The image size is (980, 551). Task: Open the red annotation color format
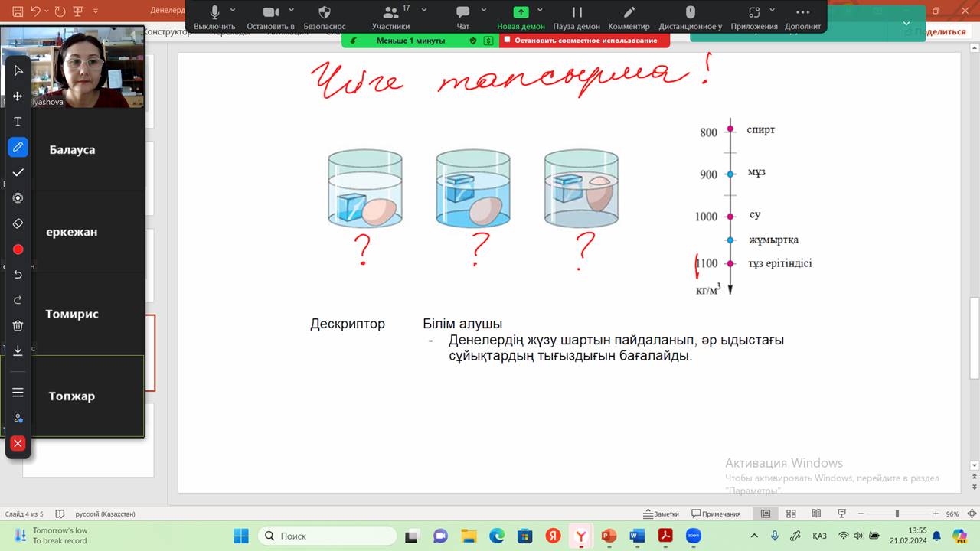[18, 249]
